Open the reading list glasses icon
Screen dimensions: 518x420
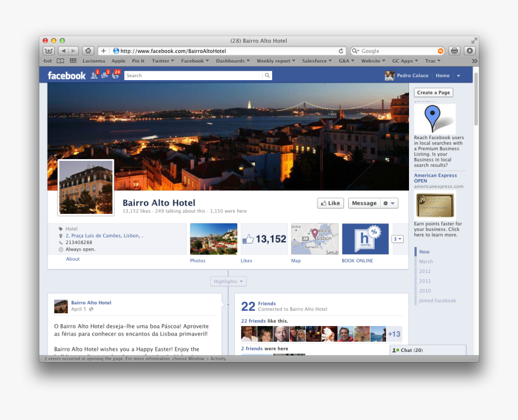(48, 61)
